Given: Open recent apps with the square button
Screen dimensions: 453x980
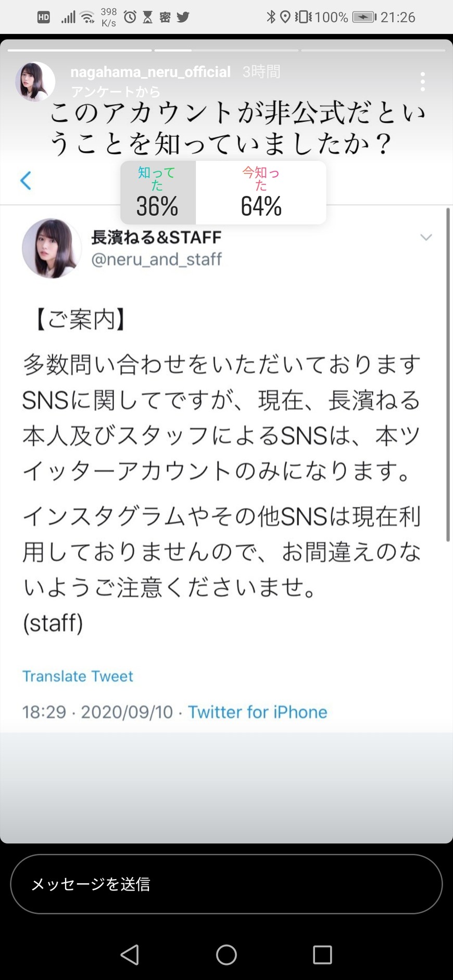Looking at the screenshot, I should click(322, 955).
